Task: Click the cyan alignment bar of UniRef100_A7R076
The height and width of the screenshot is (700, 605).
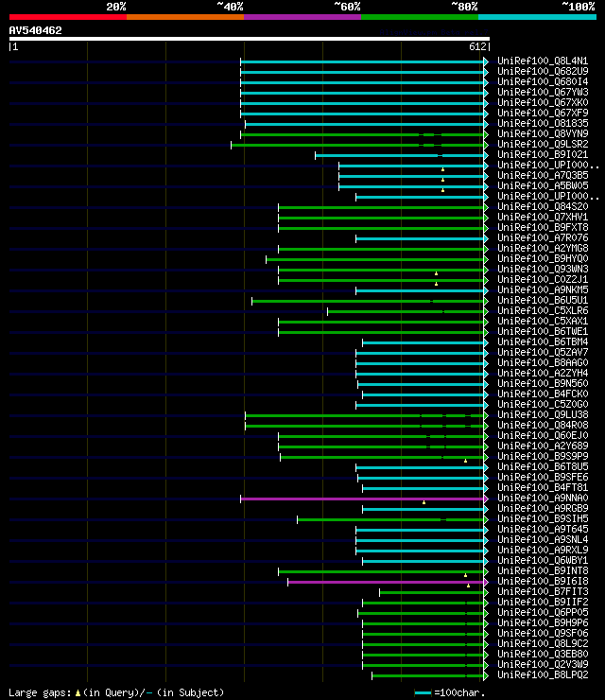Action: coord(421,238)
